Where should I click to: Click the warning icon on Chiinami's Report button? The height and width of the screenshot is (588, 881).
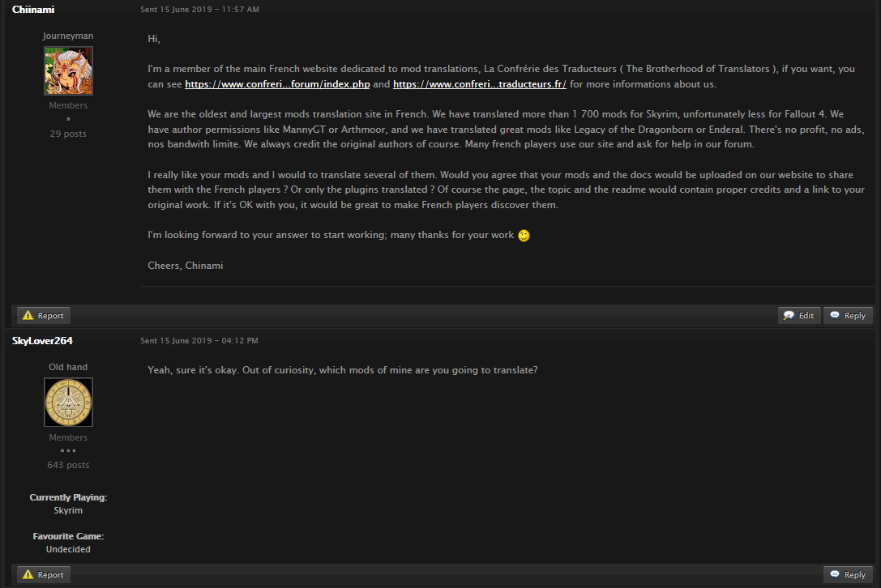coord(28,315)
